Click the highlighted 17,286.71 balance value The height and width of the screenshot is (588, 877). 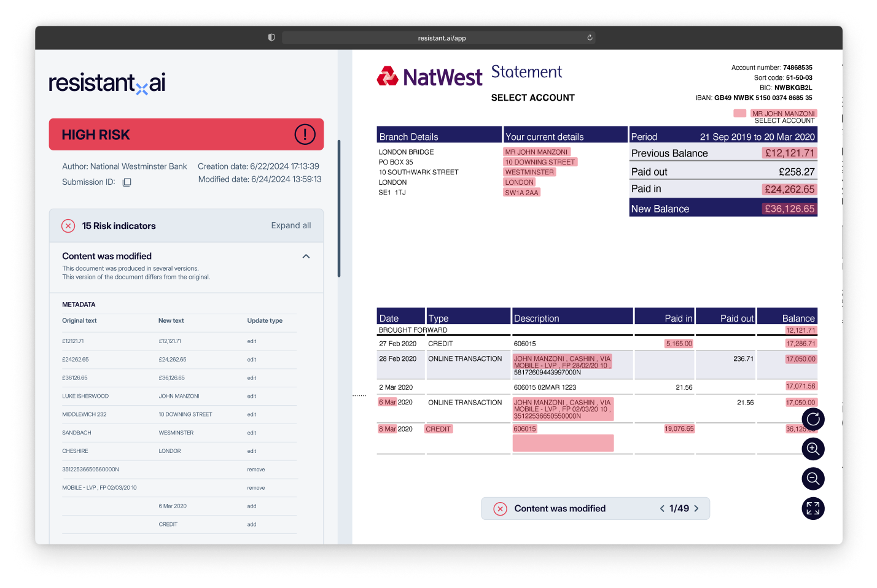point(801,344)
